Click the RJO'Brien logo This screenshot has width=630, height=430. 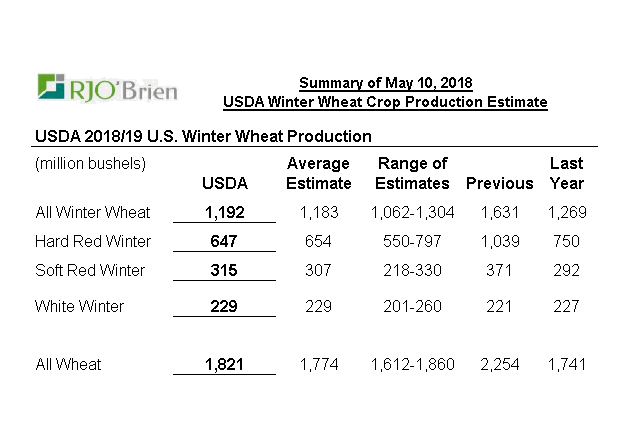(106, 89)
